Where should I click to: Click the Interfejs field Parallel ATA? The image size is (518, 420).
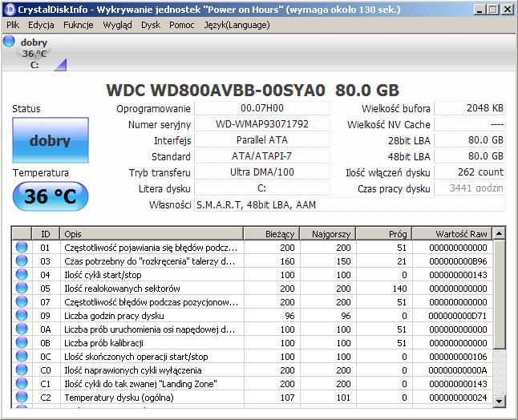click(262, 140)
